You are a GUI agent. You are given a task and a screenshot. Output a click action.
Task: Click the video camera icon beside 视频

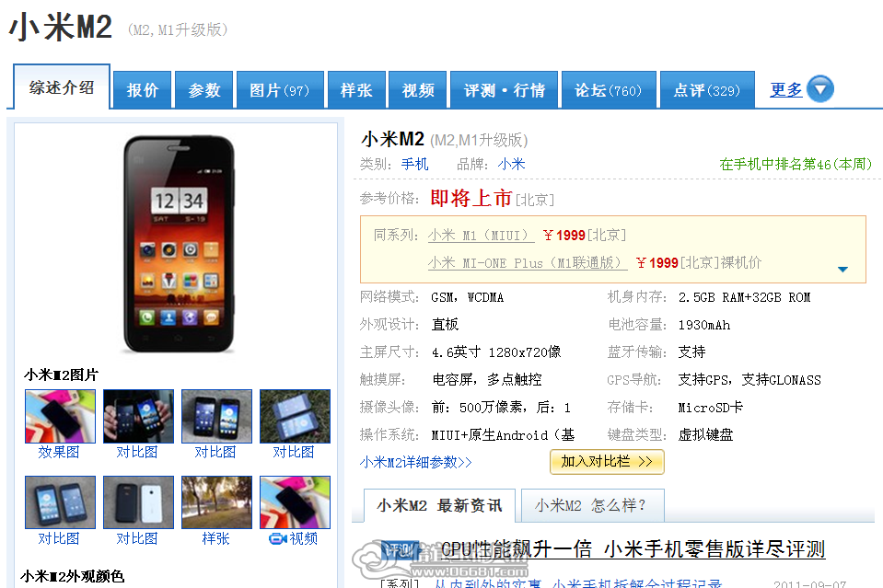pyautogui.click(x=278, y=538)
